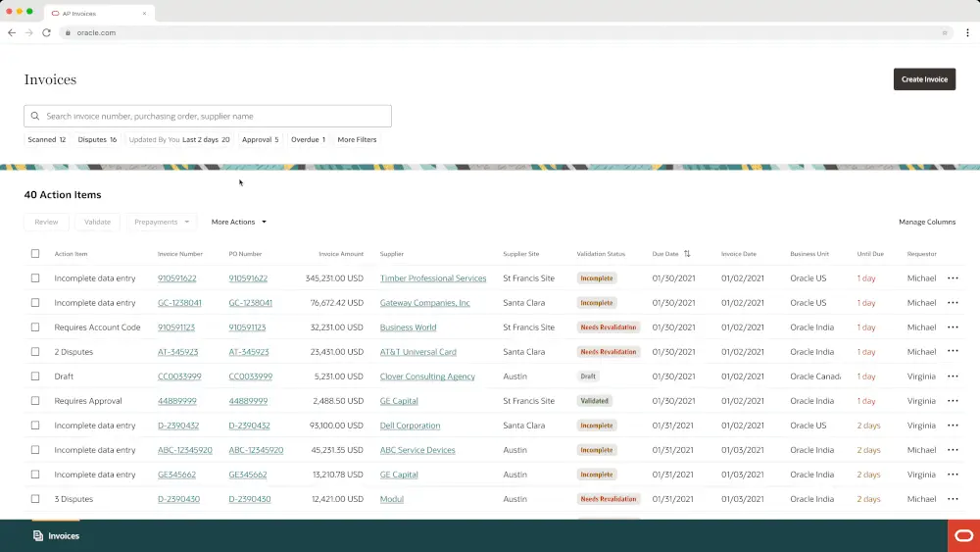Select all rows with the header checkbox
The height and width of the screenshot is (552, 980).
pyautogui.click(x=35, y=254)
